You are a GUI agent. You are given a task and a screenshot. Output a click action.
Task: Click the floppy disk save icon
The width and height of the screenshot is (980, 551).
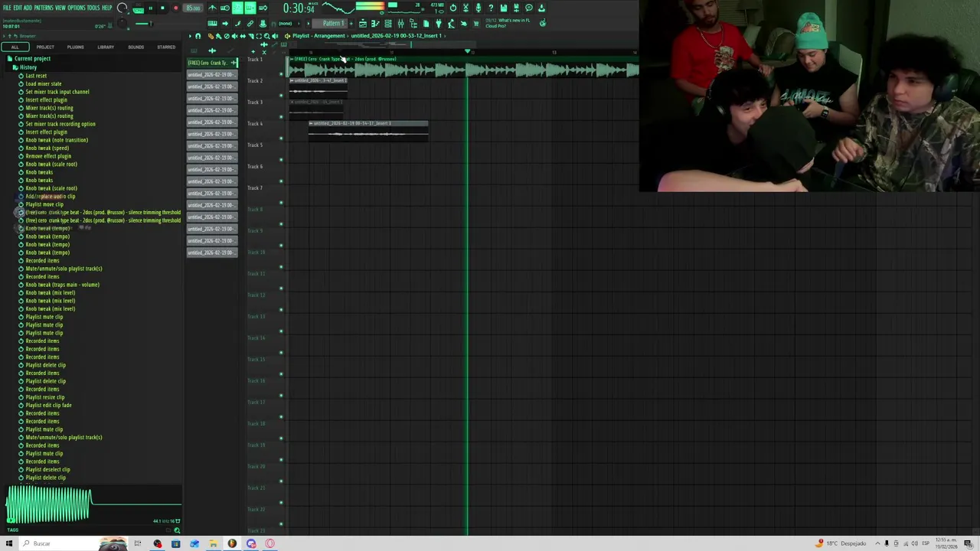point(503,8)
